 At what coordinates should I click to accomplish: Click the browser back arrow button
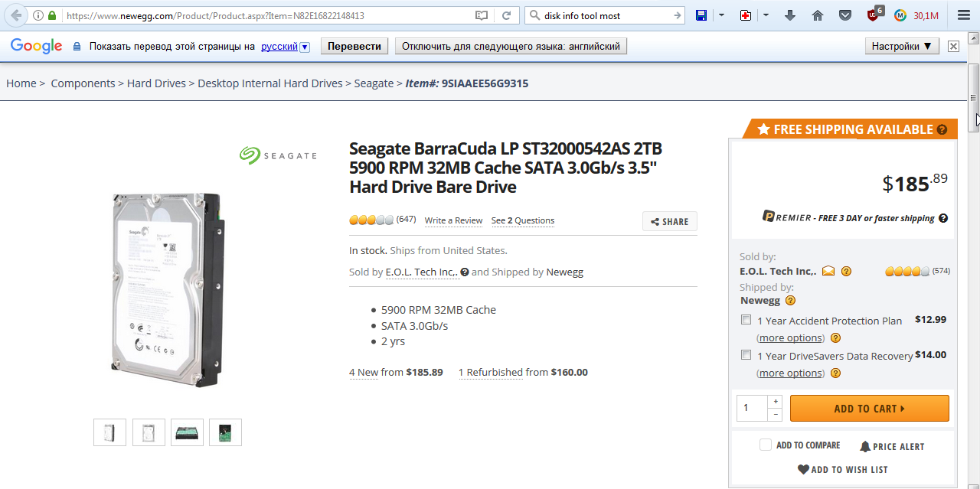click(16, 15)
